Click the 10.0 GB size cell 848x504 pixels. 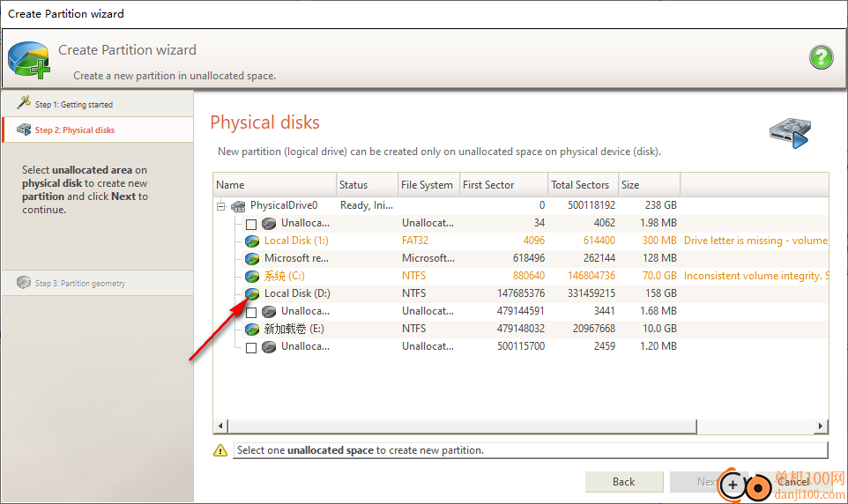pyautogui.click(x=659, y=329)
